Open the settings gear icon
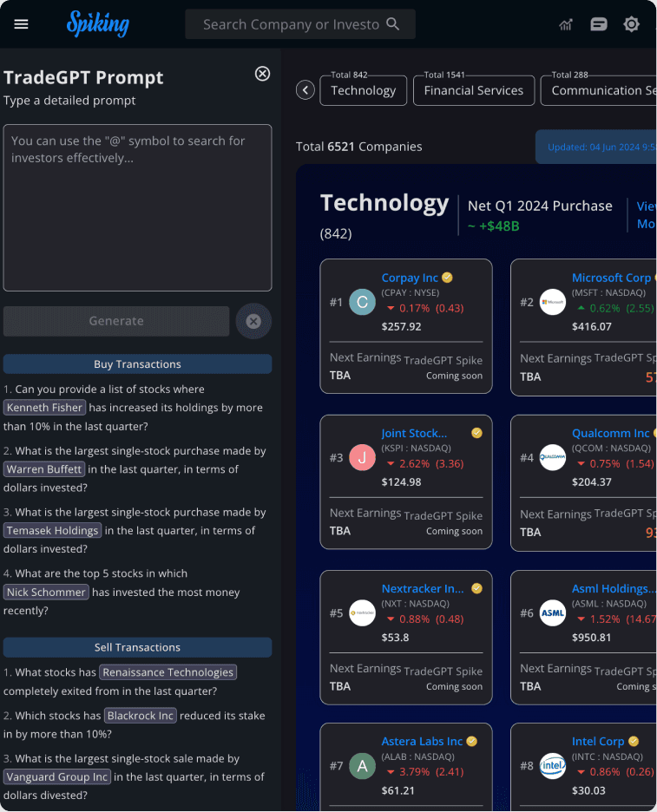The image size is (657, 812). (631, 23)
